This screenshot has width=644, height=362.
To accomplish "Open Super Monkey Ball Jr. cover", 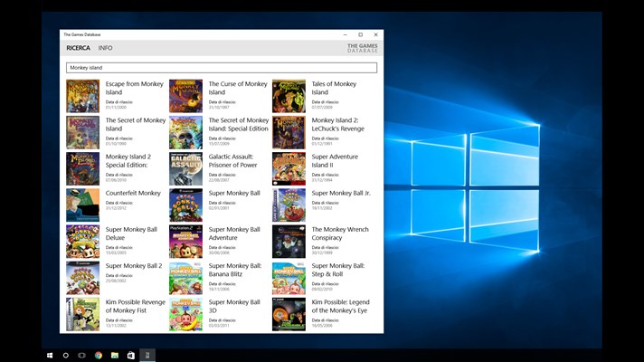I will pos(289,205).
